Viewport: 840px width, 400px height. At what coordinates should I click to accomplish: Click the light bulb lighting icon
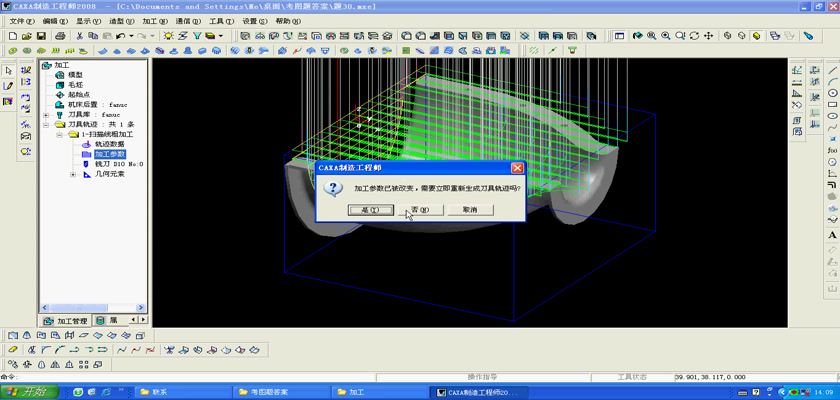tap(169, 36)
